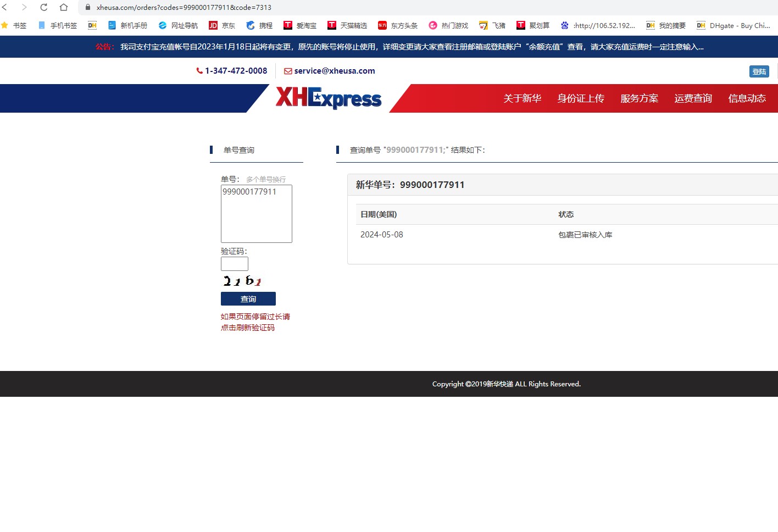778x532 pixels.
Task: Open 运费查询 in navigation
Action: [x=693, y=98]
